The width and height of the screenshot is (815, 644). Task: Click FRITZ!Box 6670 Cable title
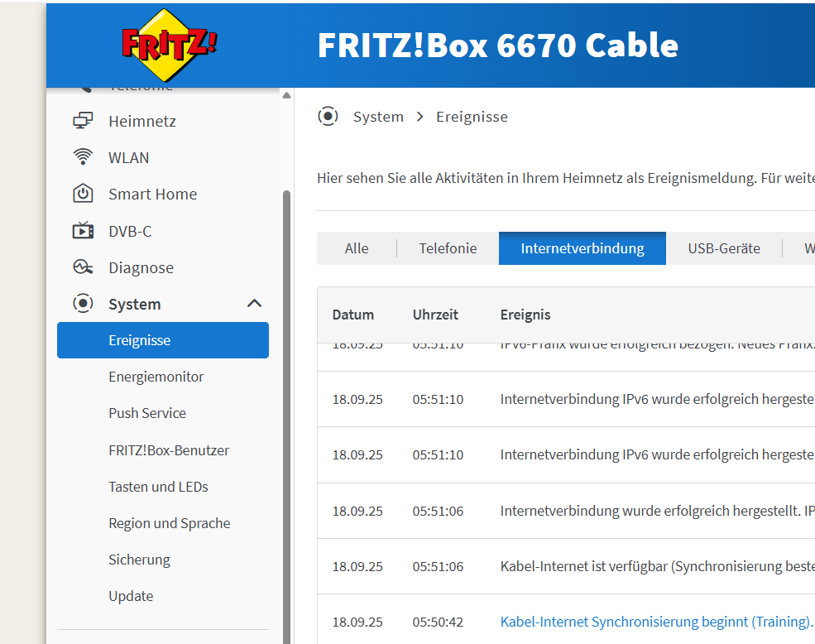(498, 46)
